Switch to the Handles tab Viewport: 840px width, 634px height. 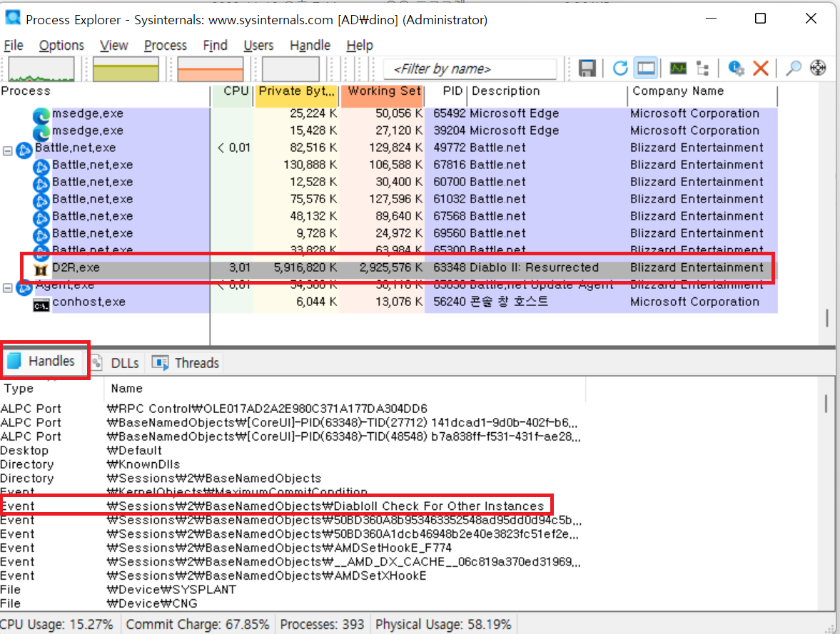[x=44, y=361]
